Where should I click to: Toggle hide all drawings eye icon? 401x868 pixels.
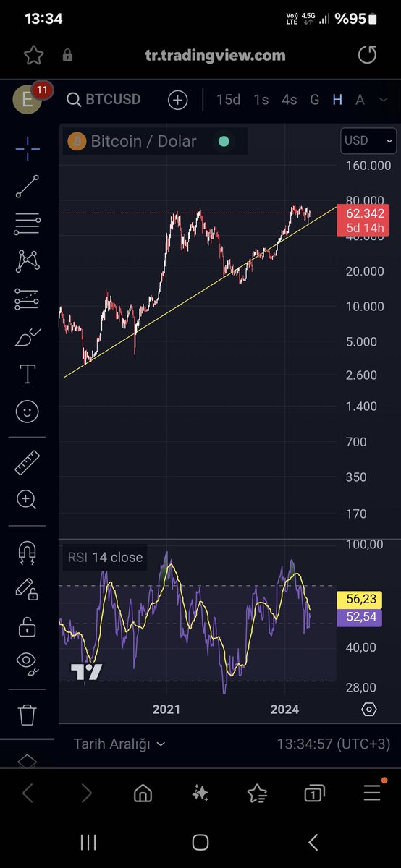point(28,662)
